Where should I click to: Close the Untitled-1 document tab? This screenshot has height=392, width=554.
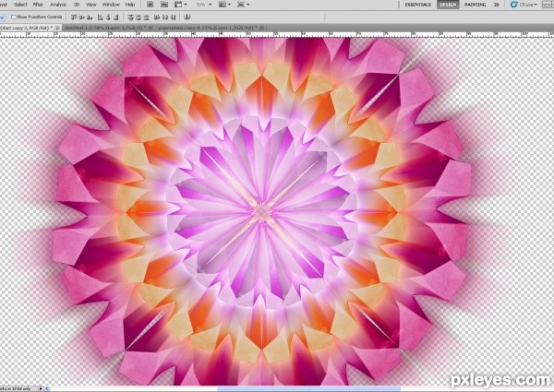(x=151, y=28)
